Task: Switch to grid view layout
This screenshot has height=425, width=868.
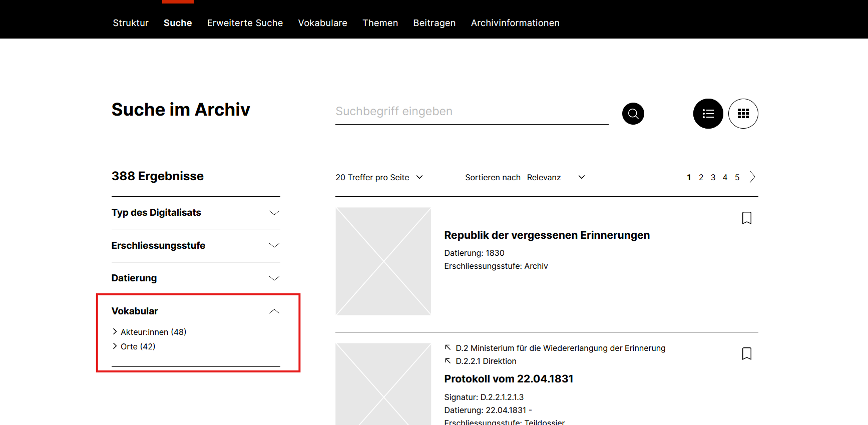Action: (743, 114)
